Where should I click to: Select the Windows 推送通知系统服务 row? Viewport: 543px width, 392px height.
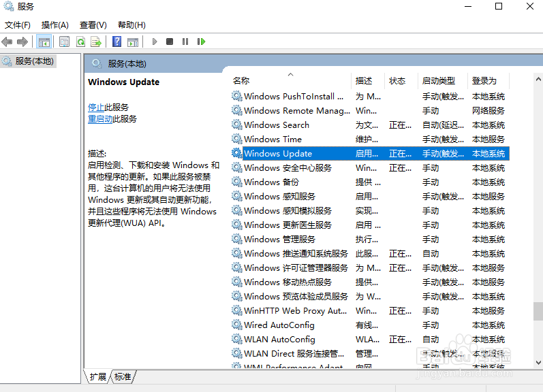[370, 254]
